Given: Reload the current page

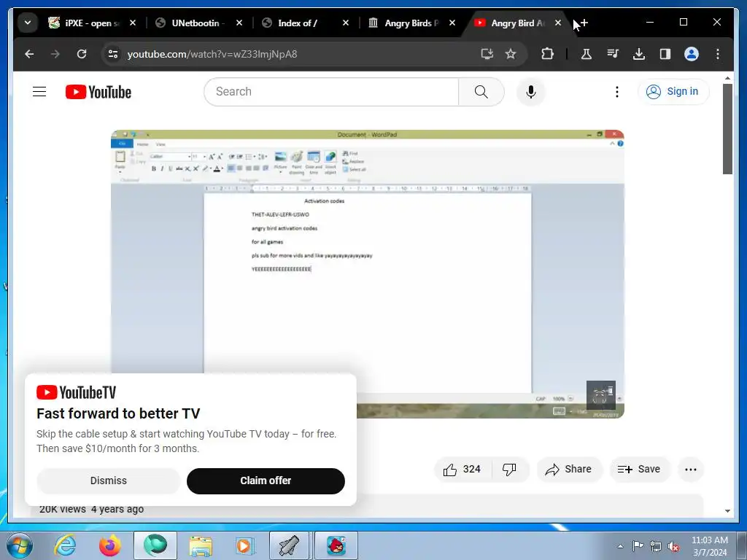Looking at the screenshot, I should [82, 54].
